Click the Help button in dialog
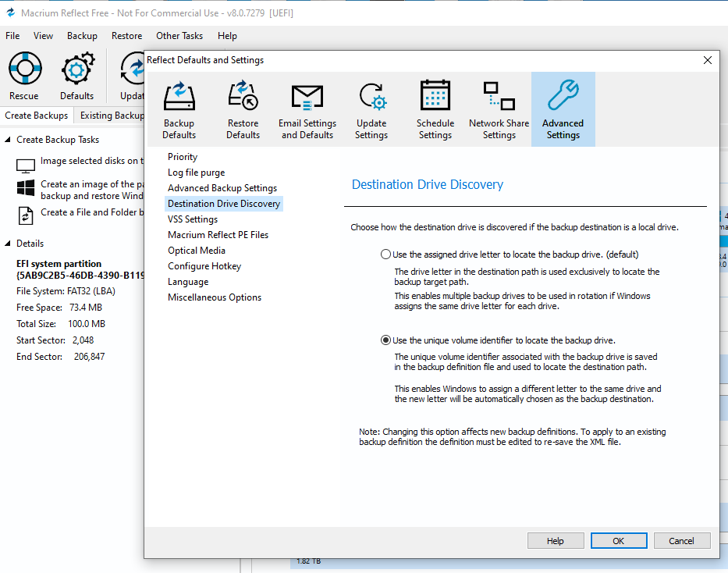728x573 pixels. [556, 541]
